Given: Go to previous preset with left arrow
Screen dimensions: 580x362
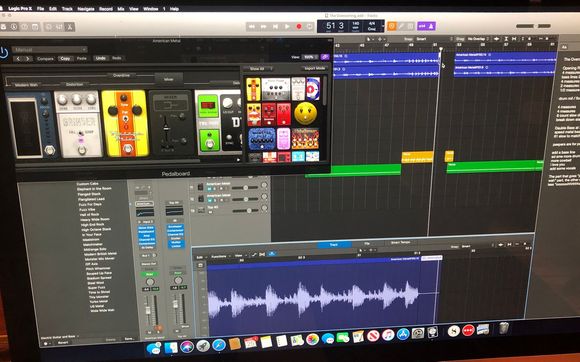Looking at the screenshot, I should [x=18, y=59].
